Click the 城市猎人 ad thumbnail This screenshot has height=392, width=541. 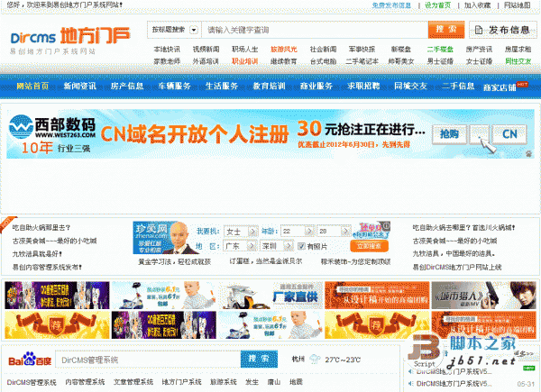click(482, 295)
